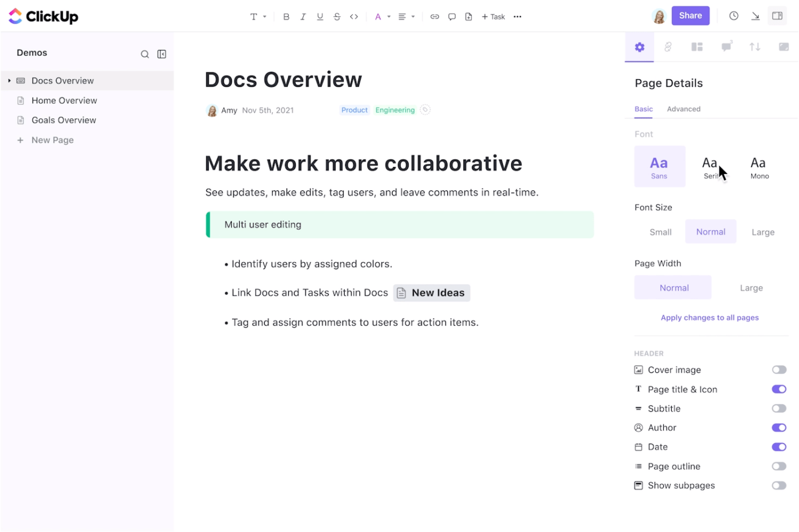Collapse the Demos sidebar
The height and width of the screenshot is (532, 799).
(x=162, y=54)
